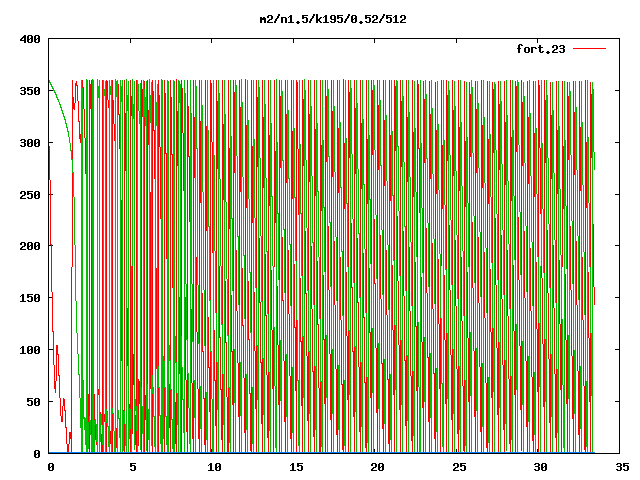Image resolution: width=640 pixels, height=480 pixels.
Task: Click the x-axis label 10
Action: [x=214, y=467]
